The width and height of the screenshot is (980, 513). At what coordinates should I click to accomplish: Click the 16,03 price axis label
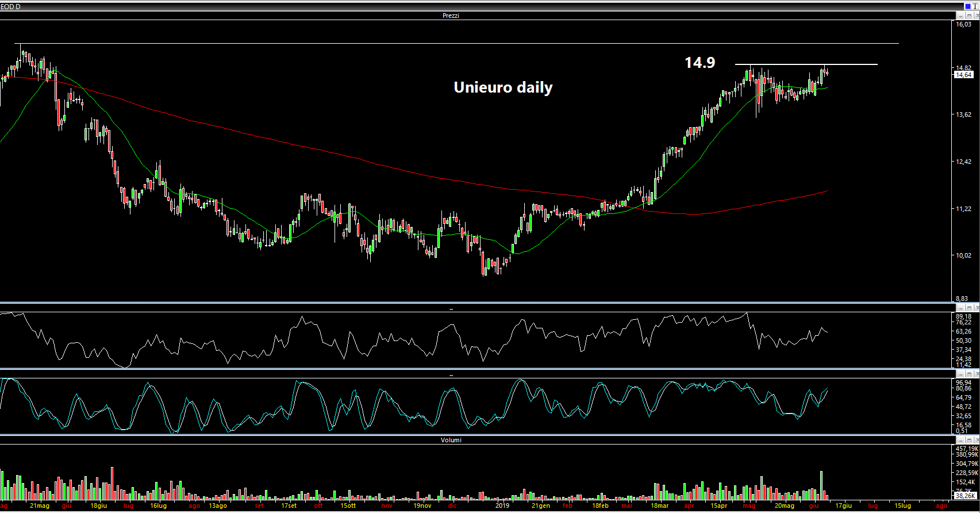point(963,24)
